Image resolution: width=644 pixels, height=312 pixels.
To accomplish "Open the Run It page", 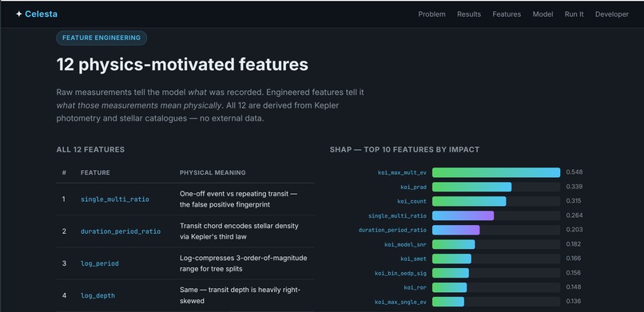I will tap(574, 14).
